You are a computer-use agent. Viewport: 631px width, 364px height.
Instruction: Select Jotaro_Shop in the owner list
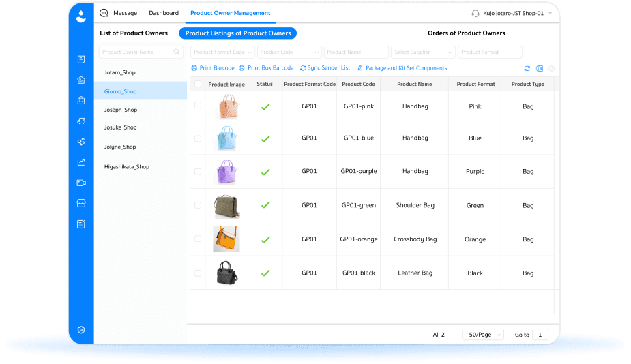(121, 72)
